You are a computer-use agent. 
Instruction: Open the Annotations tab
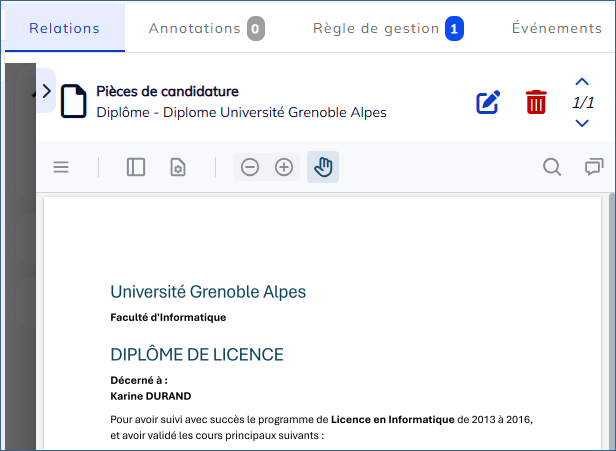pyautogui.click(x=207, y=28)
